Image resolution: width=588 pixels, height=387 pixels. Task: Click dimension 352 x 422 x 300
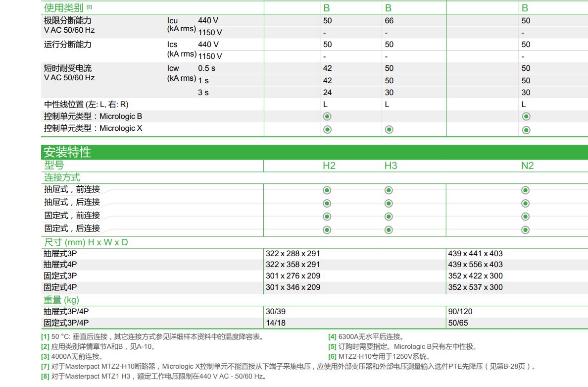click(x=476, y=276)
